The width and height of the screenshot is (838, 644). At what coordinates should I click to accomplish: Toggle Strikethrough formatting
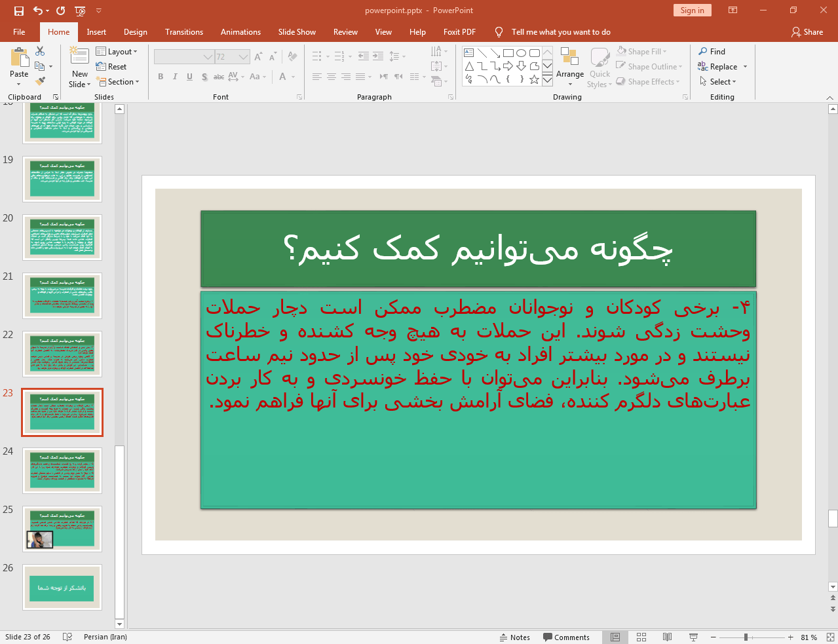[x=219, y=77]
